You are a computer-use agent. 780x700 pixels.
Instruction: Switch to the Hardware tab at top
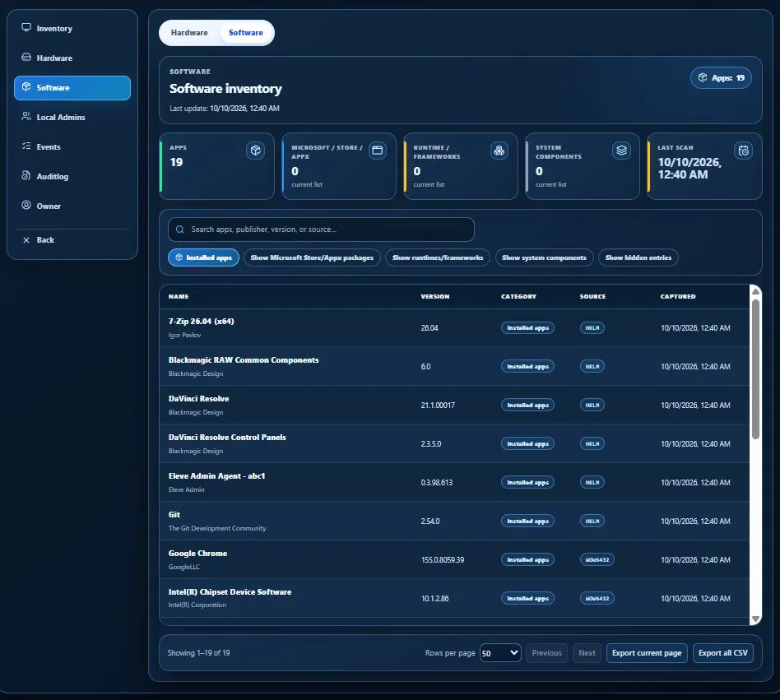point(189,33)
